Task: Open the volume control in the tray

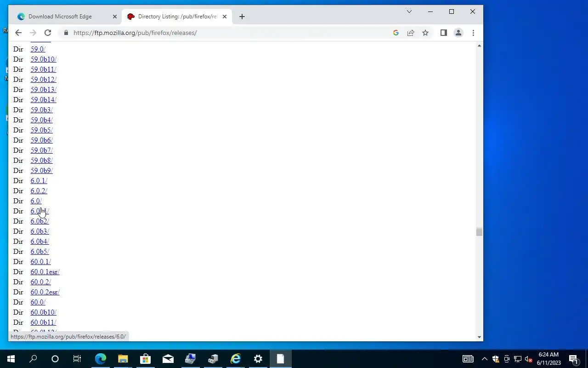Action: coord(529,359)
